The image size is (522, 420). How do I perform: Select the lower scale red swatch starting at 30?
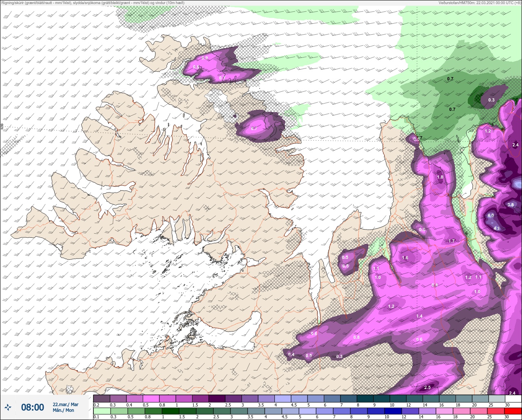pos(513,411)
